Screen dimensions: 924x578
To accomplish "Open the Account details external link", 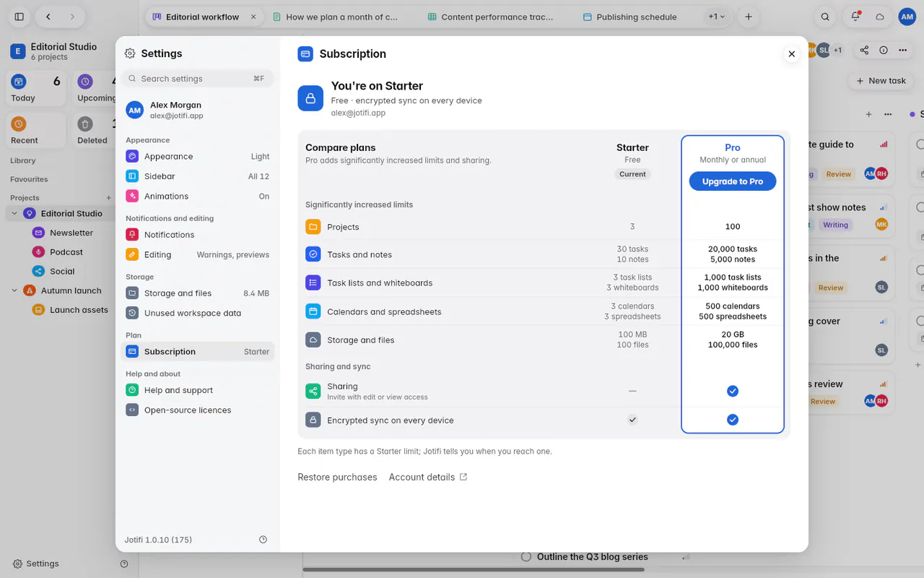I will pos(428,477).
